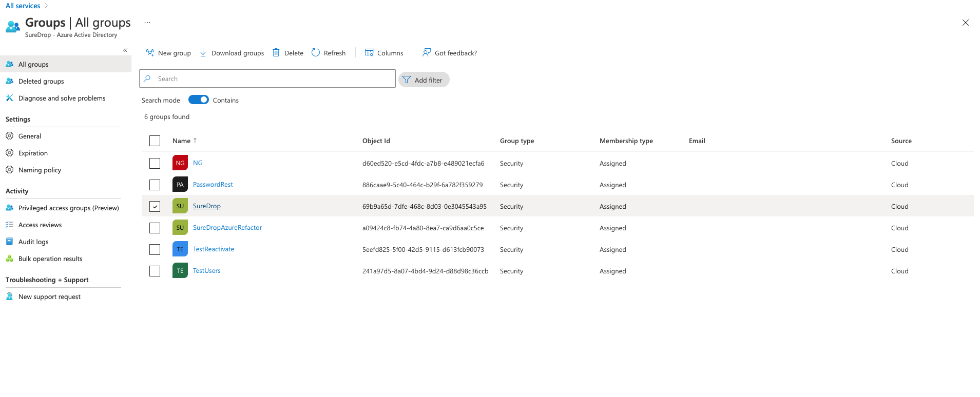The image size is (980, 397).
Task: Click the Source column header
Action: 901,141
